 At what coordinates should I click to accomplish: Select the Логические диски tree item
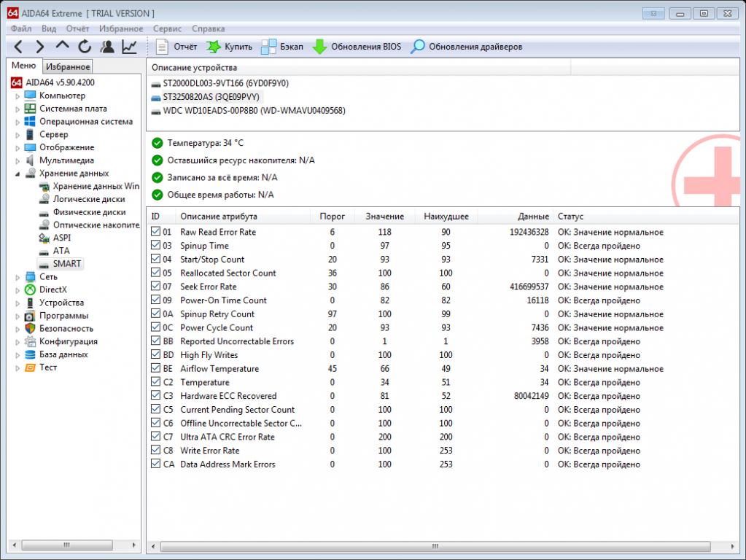(89, 199)
